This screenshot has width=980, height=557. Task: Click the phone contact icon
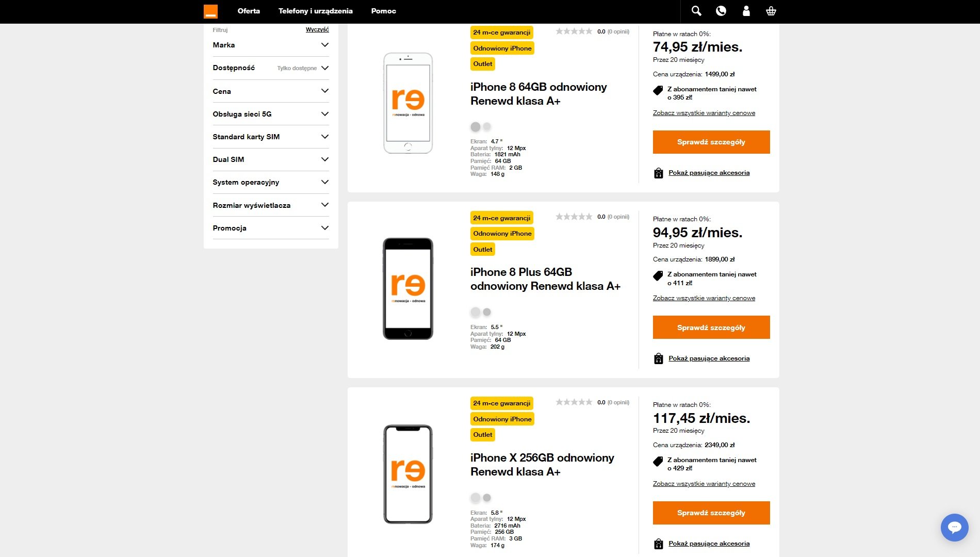pyautogui.click(x=721, y=11)
